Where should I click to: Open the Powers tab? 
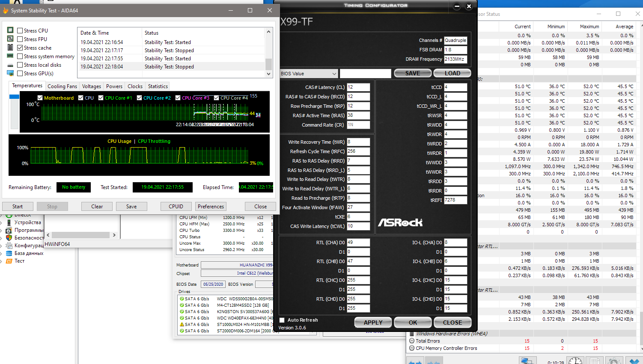(x=114, y=86)
